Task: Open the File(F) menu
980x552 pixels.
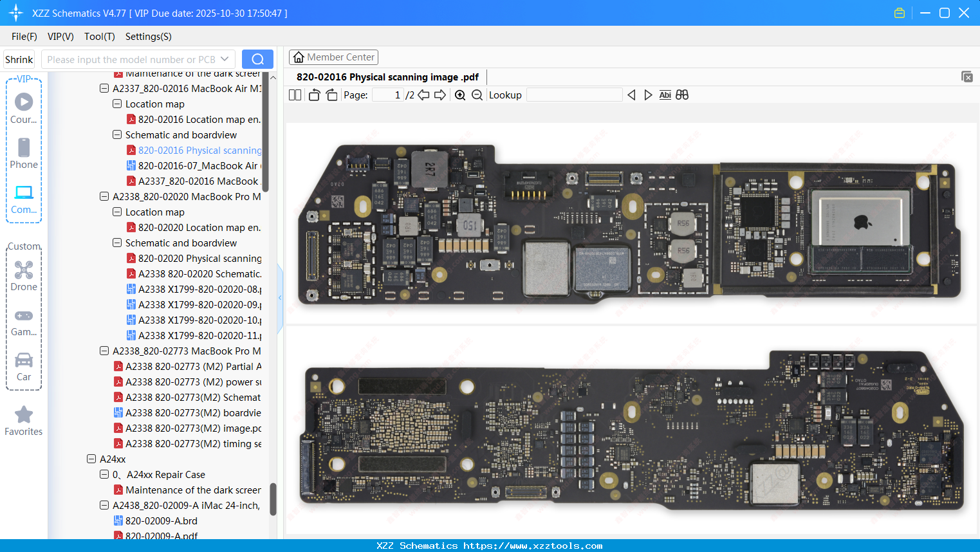Action: [x=24, y=37]
